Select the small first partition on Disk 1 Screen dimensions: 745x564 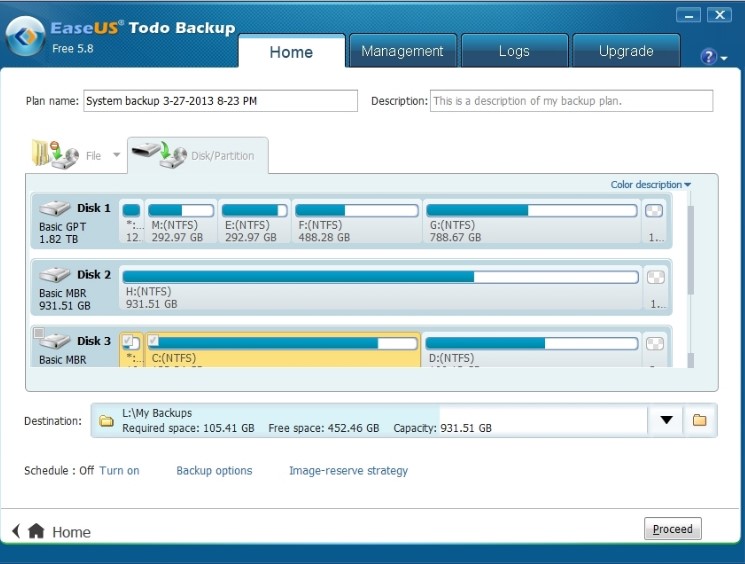pos(132,221)
